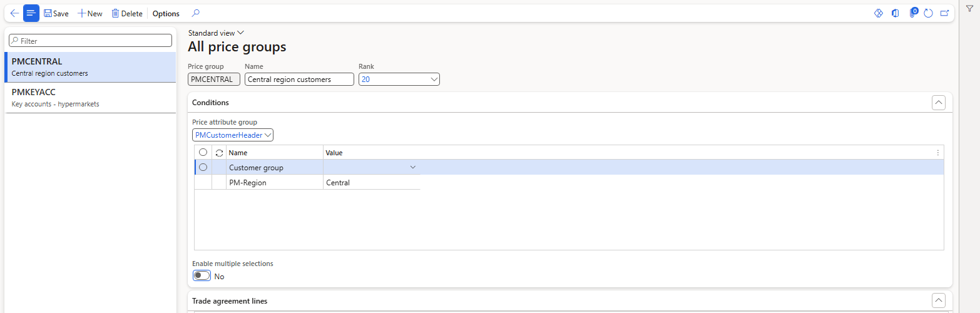
Task: Refresh the page with circular arrow icon
Action: click(928, 13)
